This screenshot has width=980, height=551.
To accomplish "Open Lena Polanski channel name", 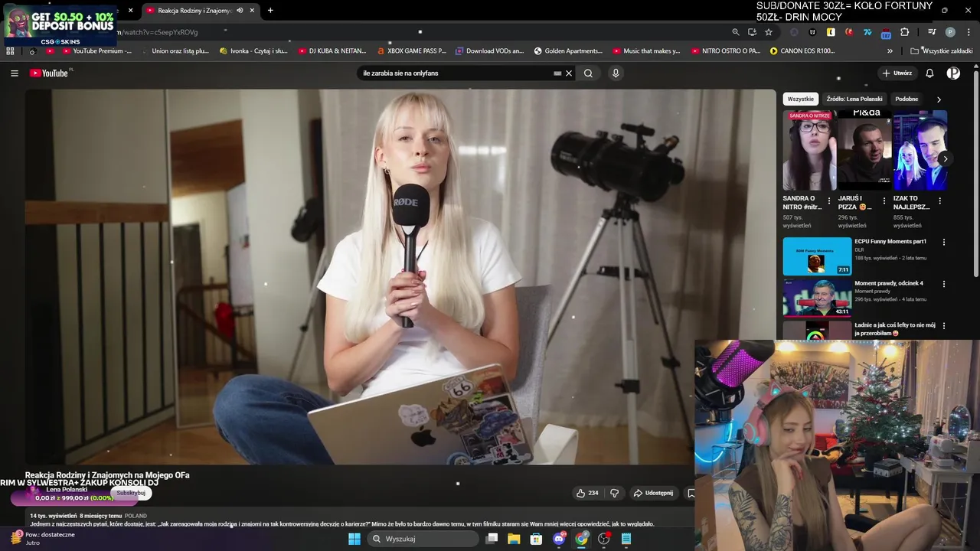I will [67, 489].
